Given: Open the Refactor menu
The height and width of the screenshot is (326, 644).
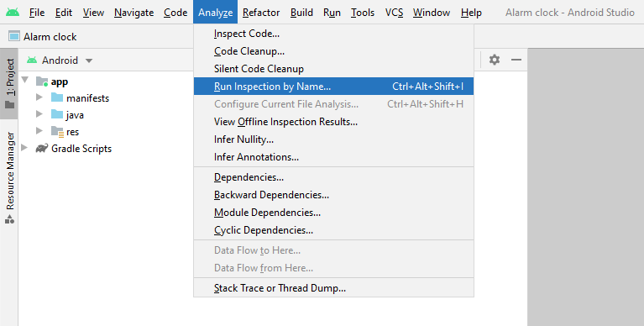Looking at the screenshot, I should pos(261,13).
